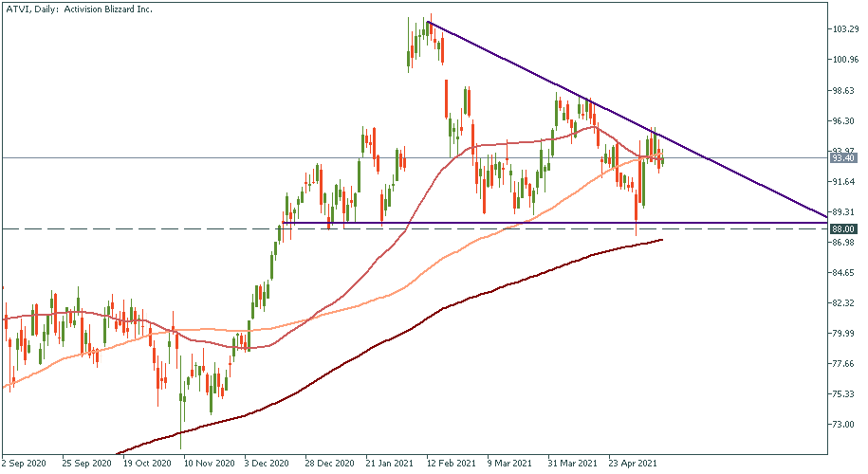Viewport: 868px width, 474px height.
Task: Click the 73.00 price axis label
Action: (x=842, y=424)
